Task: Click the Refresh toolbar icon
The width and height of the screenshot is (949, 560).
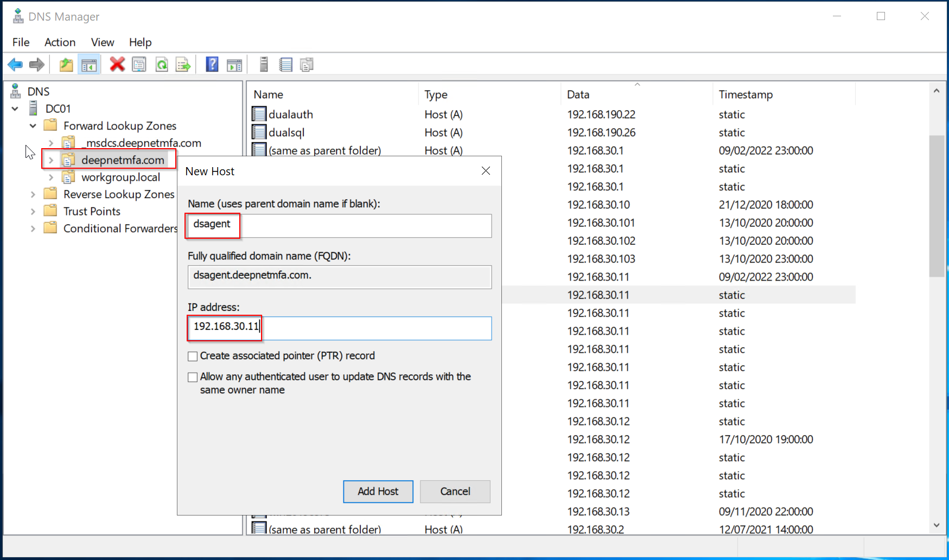Action: click(162, 65)
